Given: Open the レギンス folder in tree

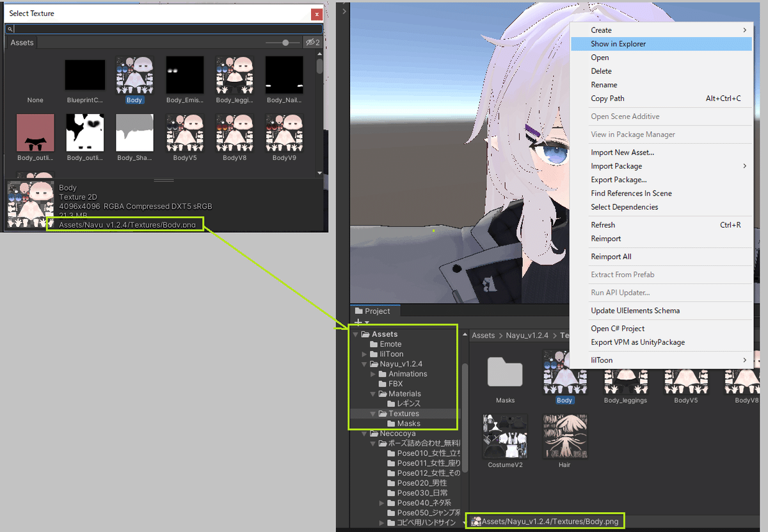Looking at the screenshot, I should pos(404,403).
